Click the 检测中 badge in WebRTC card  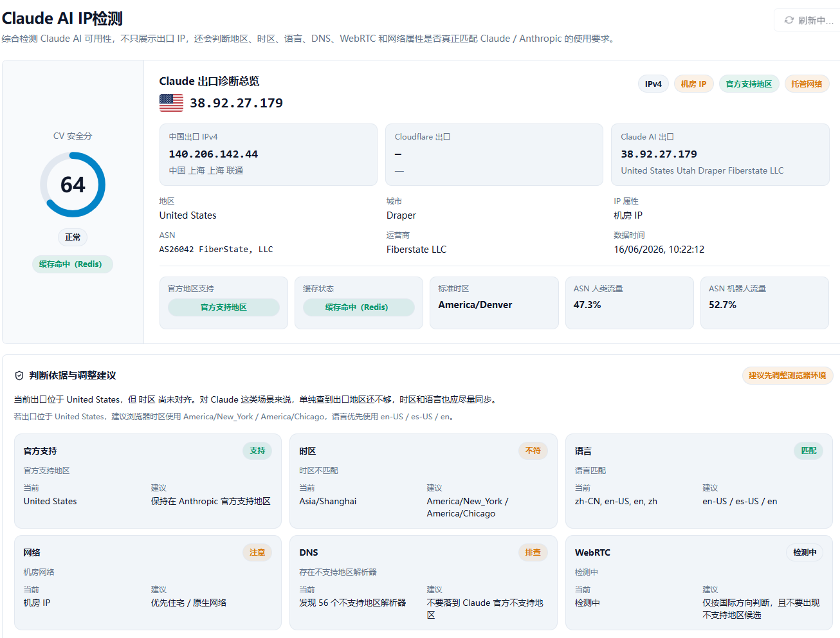[x=805, y=552]
